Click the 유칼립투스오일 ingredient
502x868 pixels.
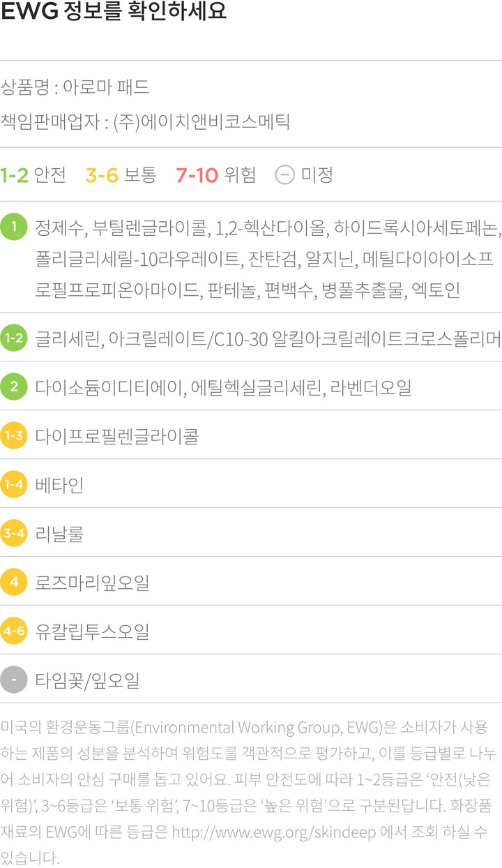tap(92, 632)
